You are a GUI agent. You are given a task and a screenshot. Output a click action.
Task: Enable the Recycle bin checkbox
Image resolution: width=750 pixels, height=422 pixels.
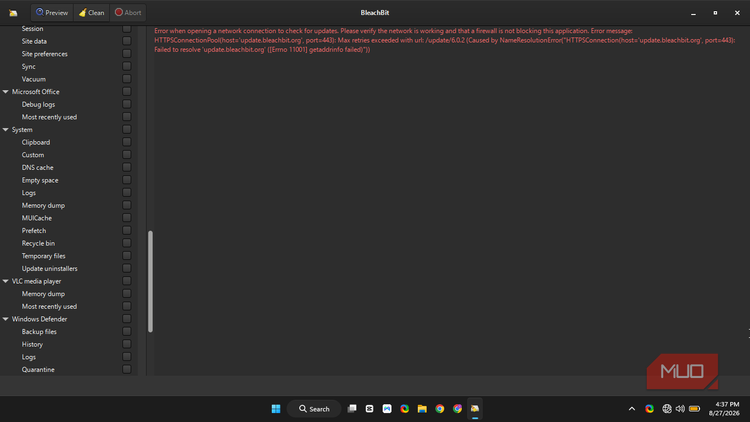(x=127, y=243)
